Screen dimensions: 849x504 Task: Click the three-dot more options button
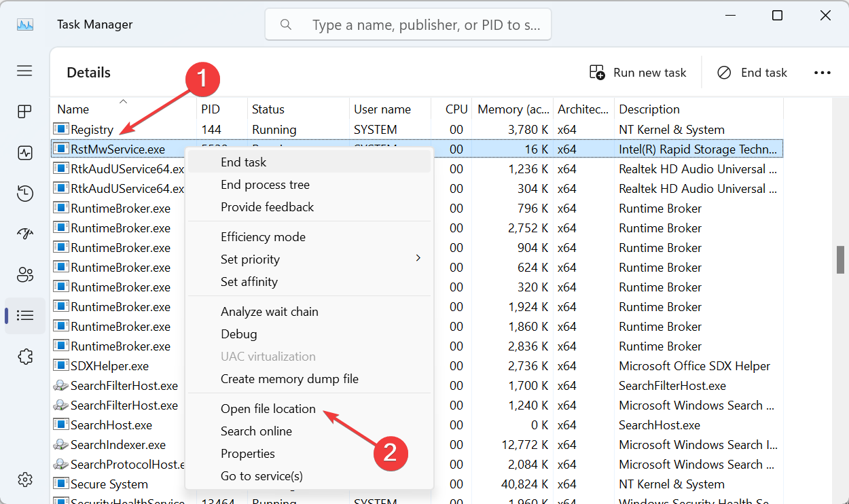(822, 73)
